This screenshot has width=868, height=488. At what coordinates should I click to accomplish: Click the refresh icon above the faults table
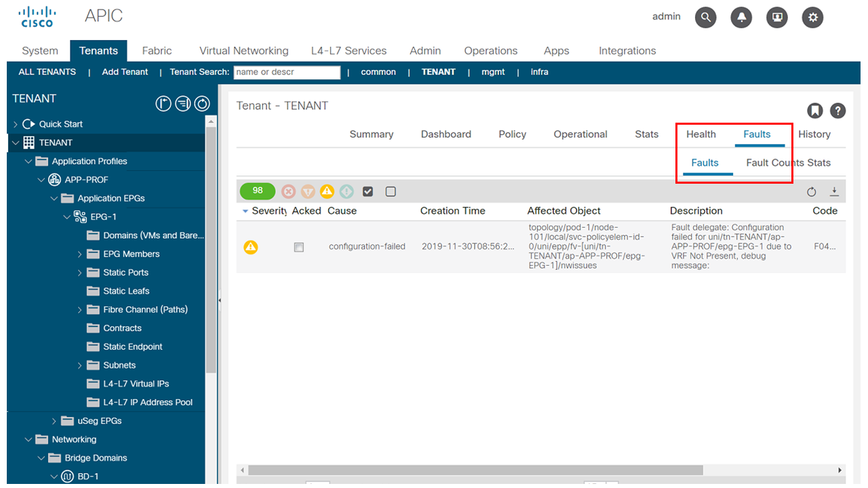(812, 192)
